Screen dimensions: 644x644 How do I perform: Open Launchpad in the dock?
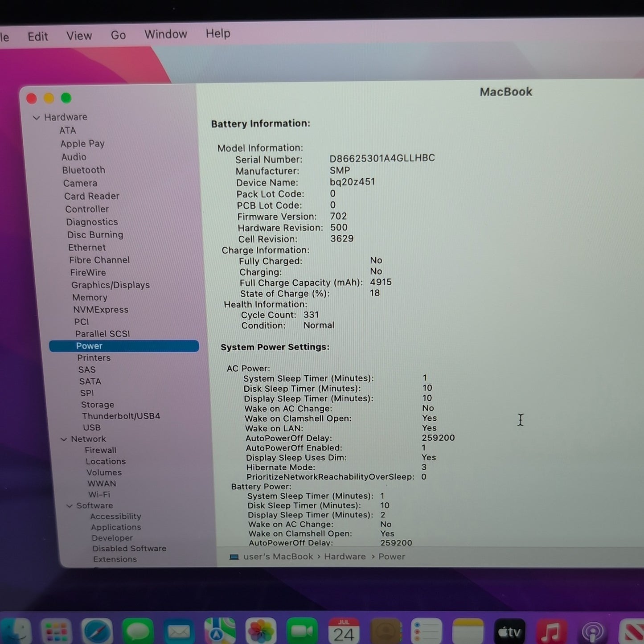click(56, 631)
